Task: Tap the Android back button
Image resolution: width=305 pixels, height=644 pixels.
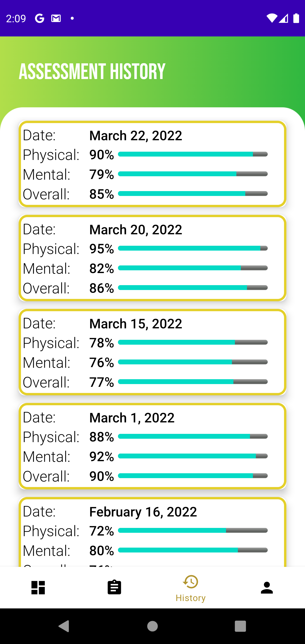Action: click(x=64, y=626)
